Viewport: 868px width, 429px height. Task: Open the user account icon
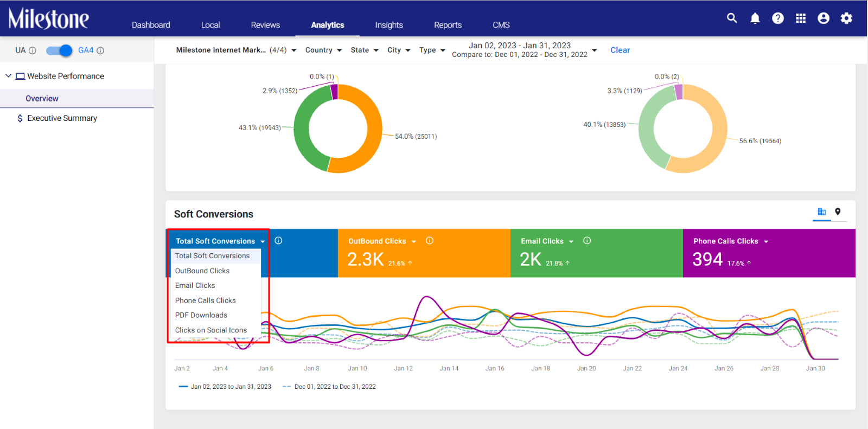click(824, 18)
